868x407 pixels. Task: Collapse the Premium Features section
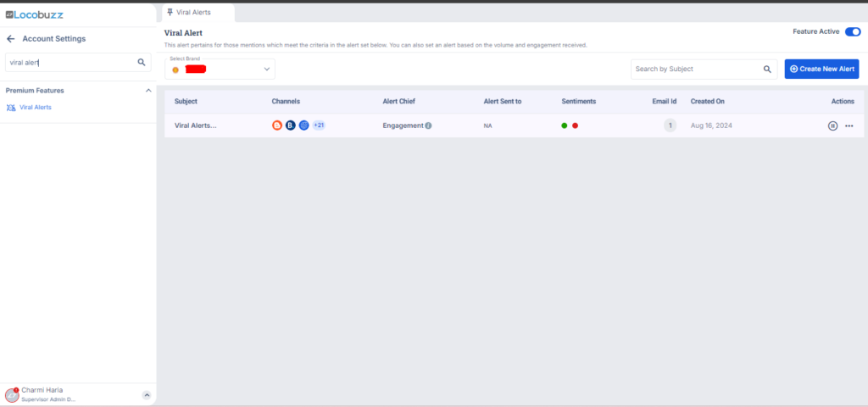coord(147,90)
